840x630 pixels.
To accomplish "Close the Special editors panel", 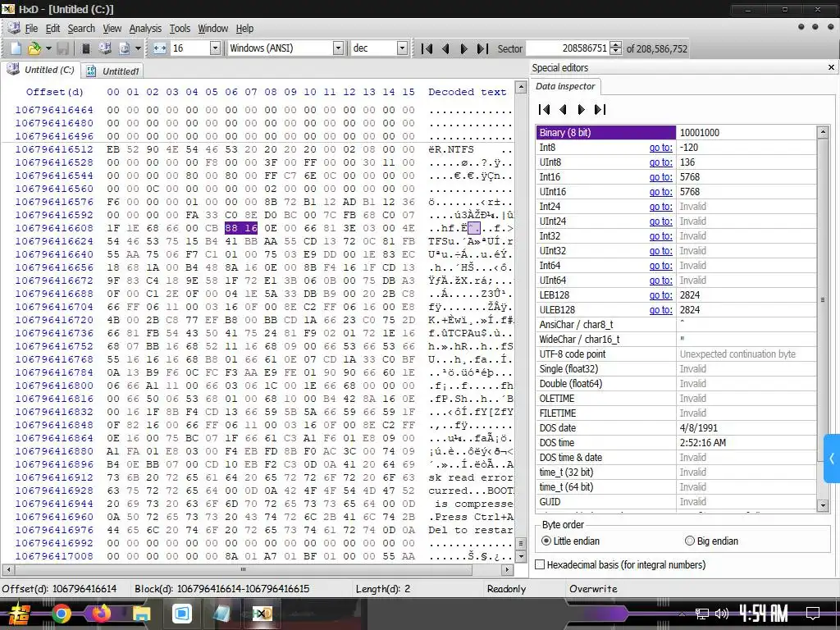I will (x=831, y=67).
